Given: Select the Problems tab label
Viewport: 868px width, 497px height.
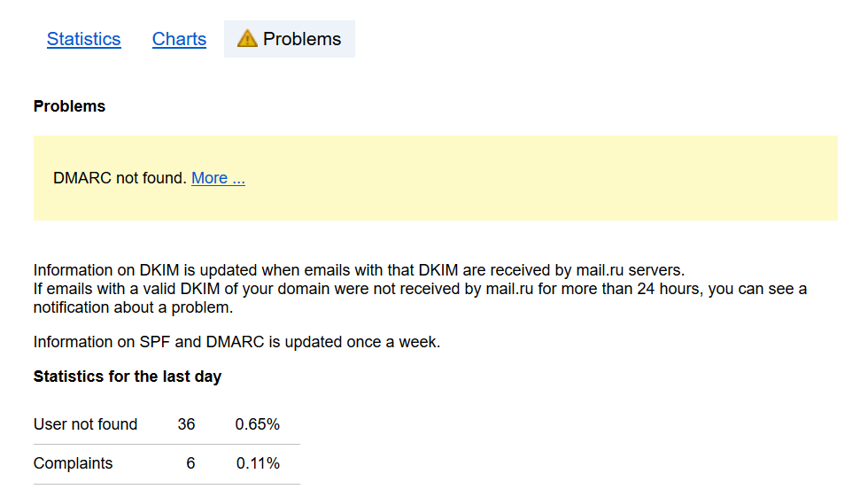Looking at the screenshot, I should click(302, 39).
